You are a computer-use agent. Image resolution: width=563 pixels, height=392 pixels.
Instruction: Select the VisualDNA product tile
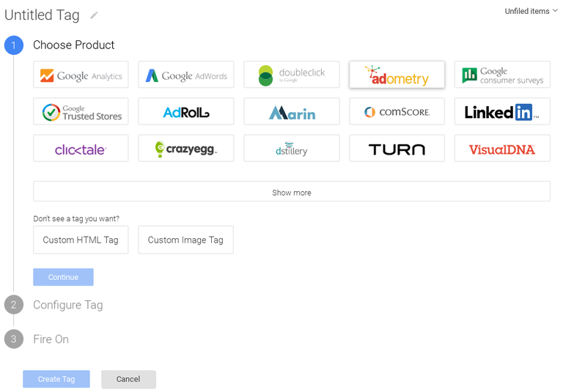click(x=502, y=148)
